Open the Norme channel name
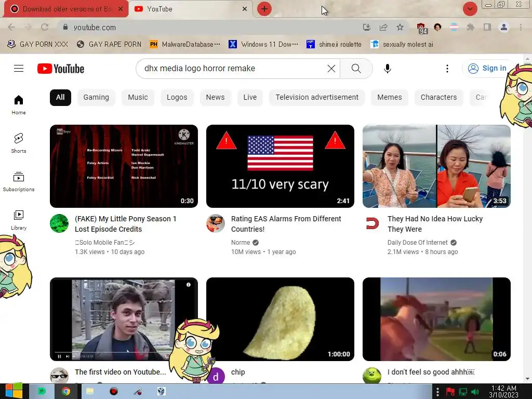532x399 pixels. pos(241,243)
